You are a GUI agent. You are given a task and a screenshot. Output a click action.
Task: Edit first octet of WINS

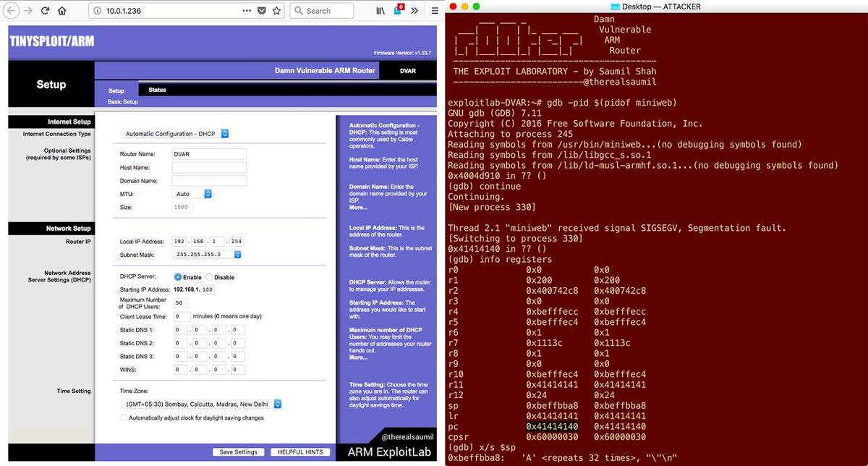click(x=182, y=370)
